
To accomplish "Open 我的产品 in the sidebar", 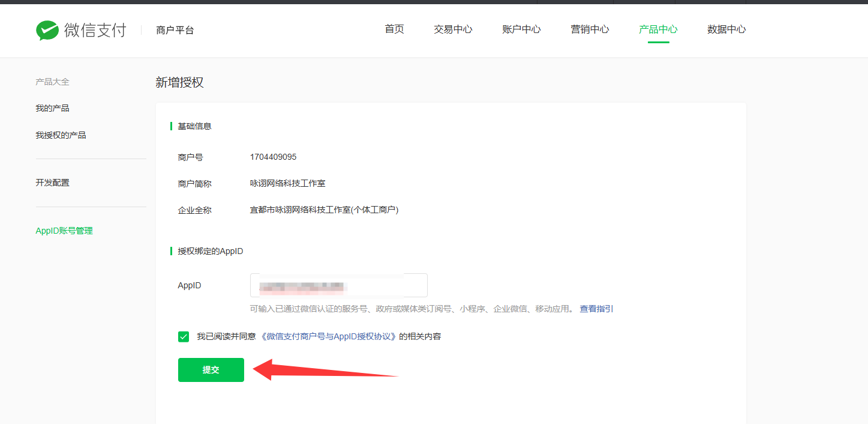I will tap(52, 108).
